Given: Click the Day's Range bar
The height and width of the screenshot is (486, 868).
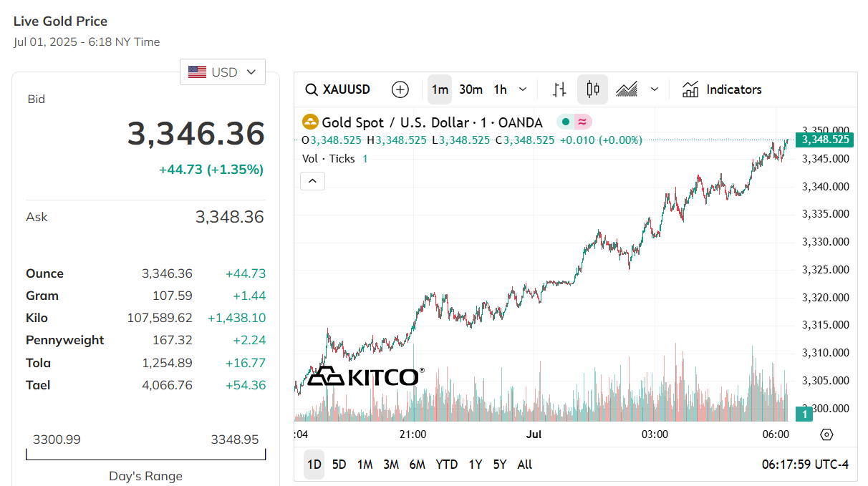Looking at the screenshot, I should [x=146, y=454].
